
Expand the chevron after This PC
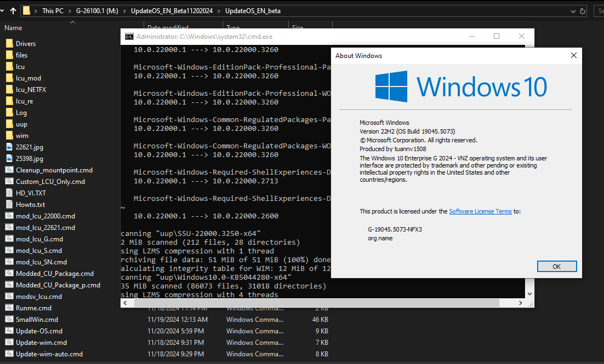(x=70, y=11)
